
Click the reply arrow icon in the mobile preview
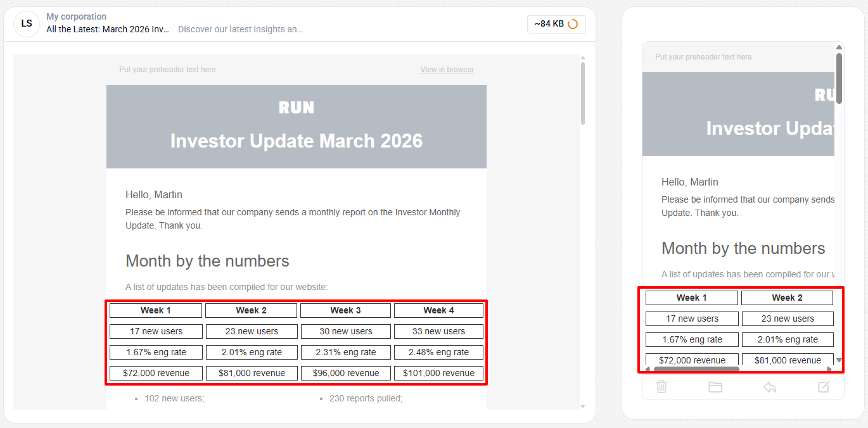point(770,386)
